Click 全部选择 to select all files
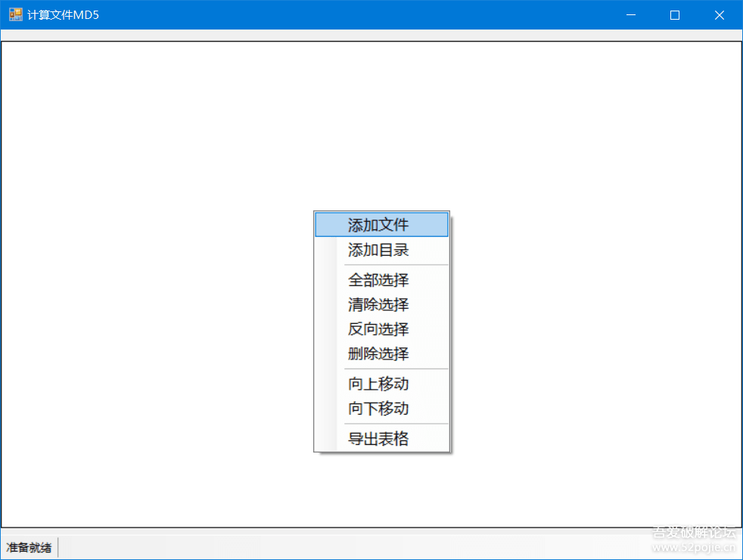The width and height of the screenshot is (743, 560). 378,280
